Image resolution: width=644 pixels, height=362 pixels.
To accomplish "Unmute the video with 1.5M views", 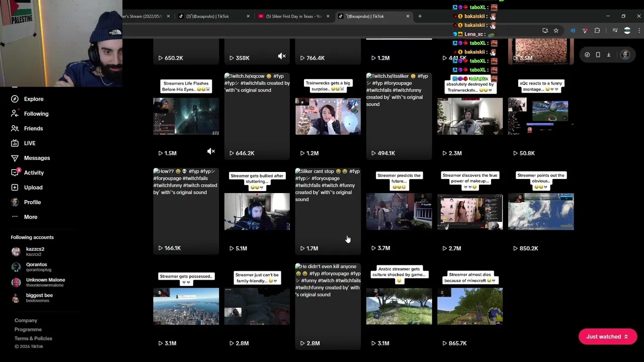I will pos(211,151).
